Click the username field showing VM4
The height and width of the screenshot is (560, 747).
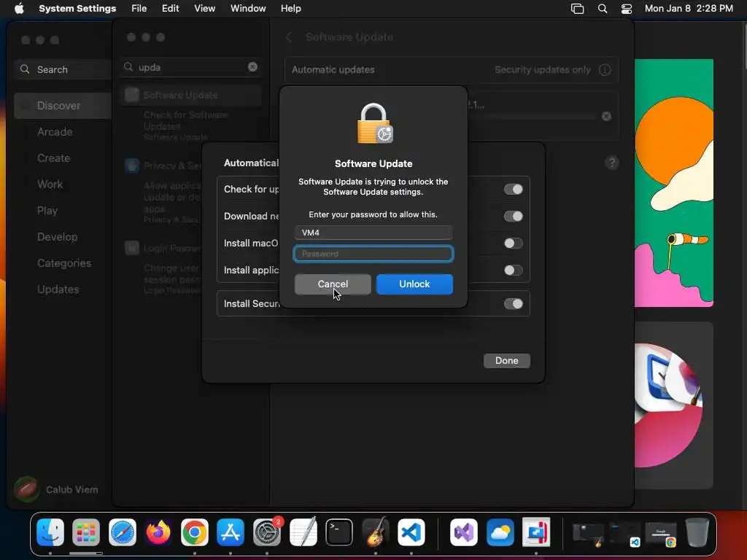click(x=373, y=233)
